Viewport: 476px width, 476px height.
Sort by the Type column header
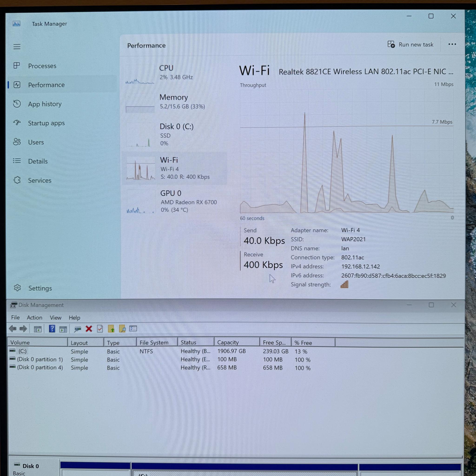pyautogui.click(x=120, y=342)
